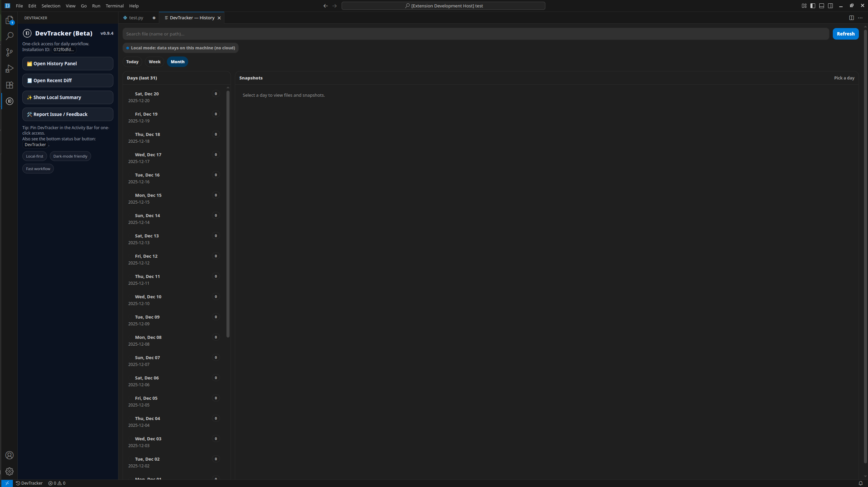Open the Terminal menu
Screen dimensions: 868x487
click(x=114, y=6)
